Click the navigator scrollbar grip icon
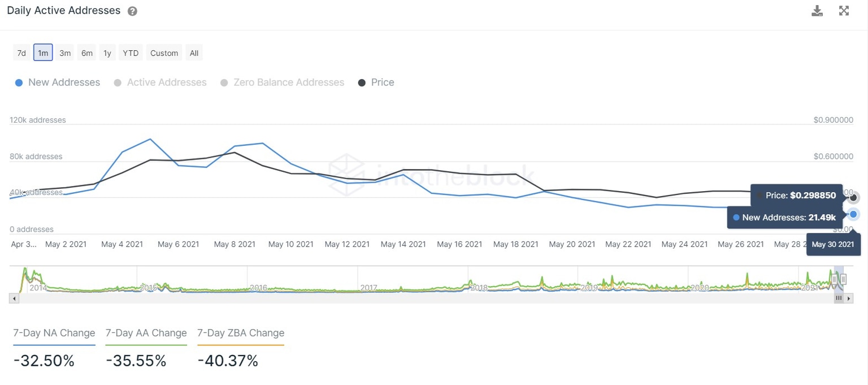Image resolution: width=868 pixels, height=385 pixels. point(839,298)
